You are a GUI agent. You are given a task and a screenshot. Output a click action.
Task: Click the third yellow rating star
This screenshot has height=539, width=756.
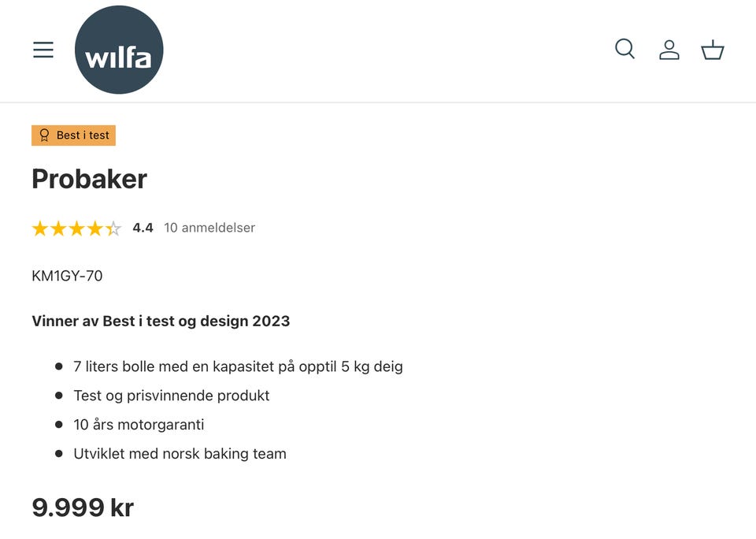click(x=76, y=229)
